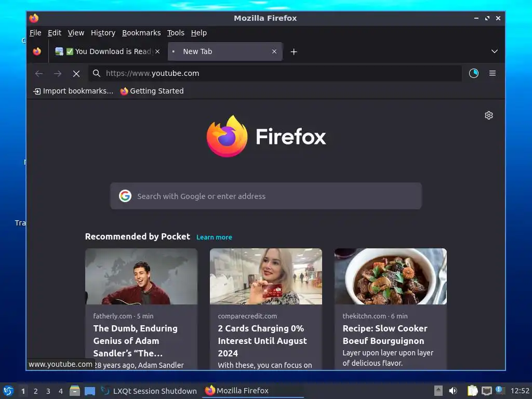Click Recommended by Pocket heading
Screen dimensions: 532x399
137,236
